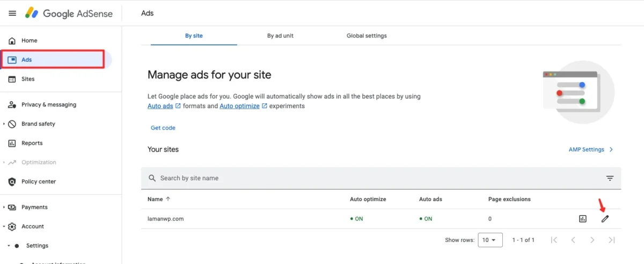Click the Reports chart icon in sidebar
644x264 pixels.
[x=12, y=144]
